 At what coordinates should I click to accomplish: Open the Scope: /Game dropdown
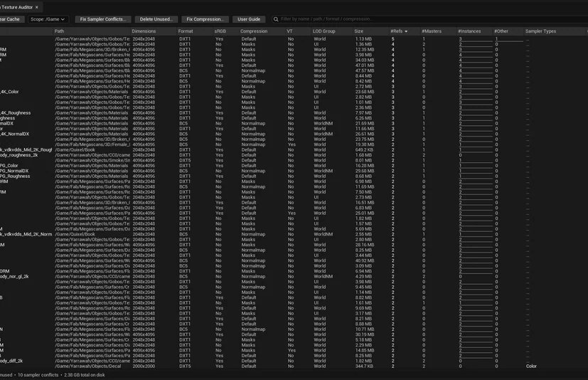47,19
